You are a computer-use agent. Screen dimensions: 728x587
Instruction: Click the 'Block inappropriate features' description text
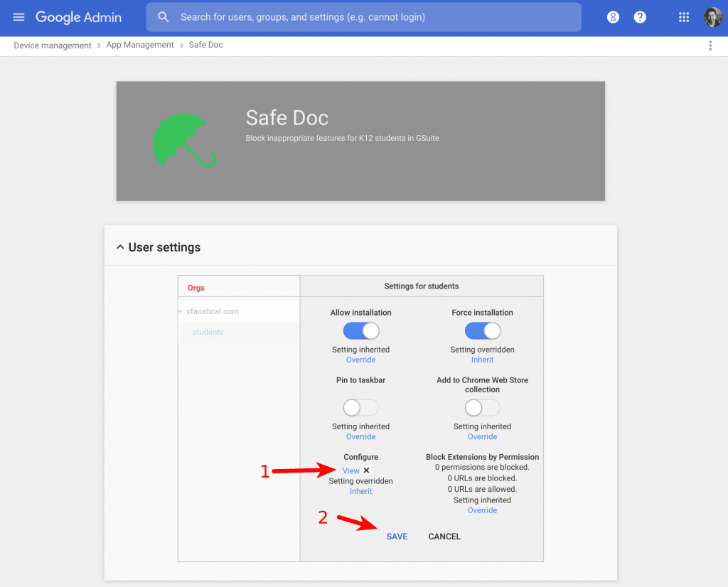[342, 139]
